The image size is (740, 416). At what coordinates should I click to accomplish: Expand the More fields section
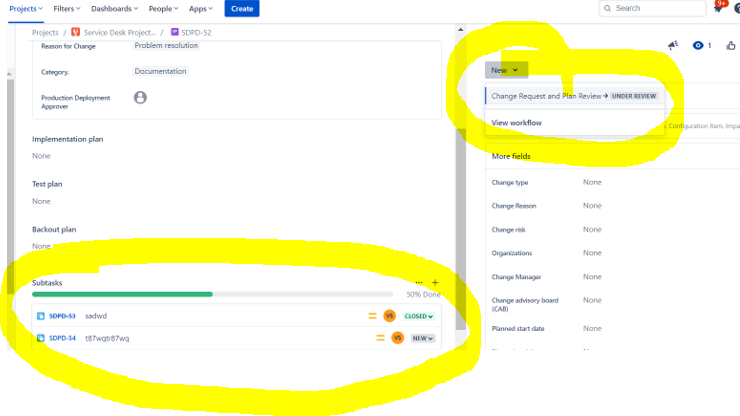point(511,156)
